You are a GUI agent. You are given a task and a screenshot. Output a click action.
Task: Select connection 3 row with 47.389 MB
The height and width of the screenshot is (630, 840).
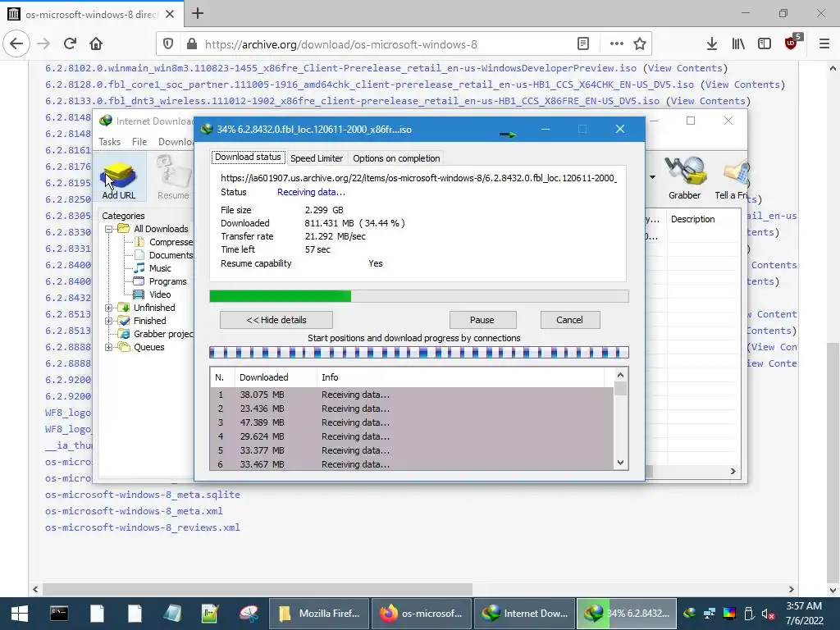click(x=412, y=422)
